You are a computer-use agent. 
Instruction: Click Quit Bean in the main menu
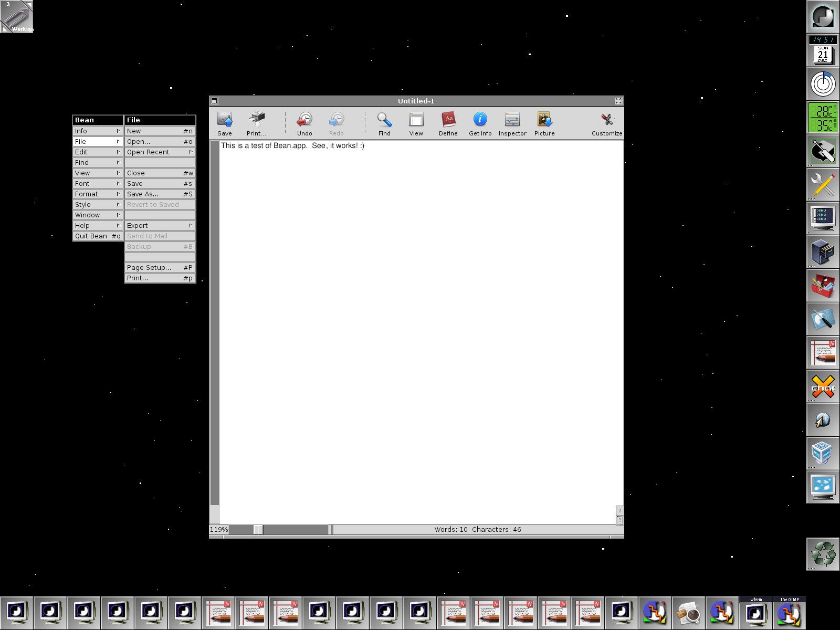pos(98,236)
